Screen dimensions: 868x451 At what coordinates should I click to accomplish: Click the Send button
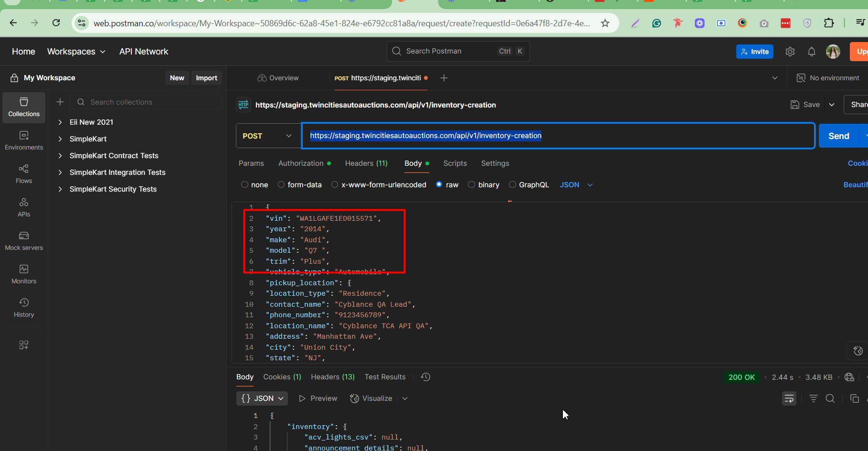[x=839, y=136]
